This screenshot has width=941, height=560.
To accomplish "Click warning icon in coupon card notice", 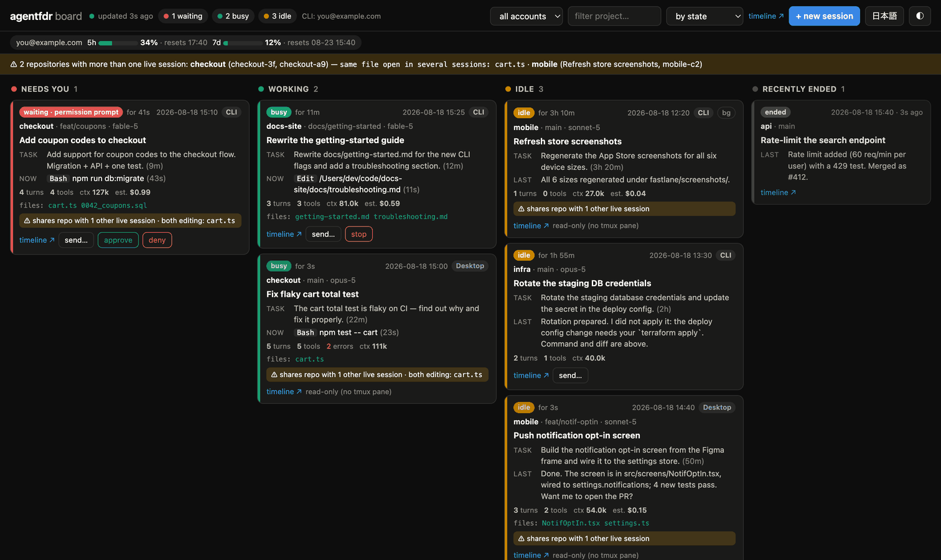I will tap(27, 220).
